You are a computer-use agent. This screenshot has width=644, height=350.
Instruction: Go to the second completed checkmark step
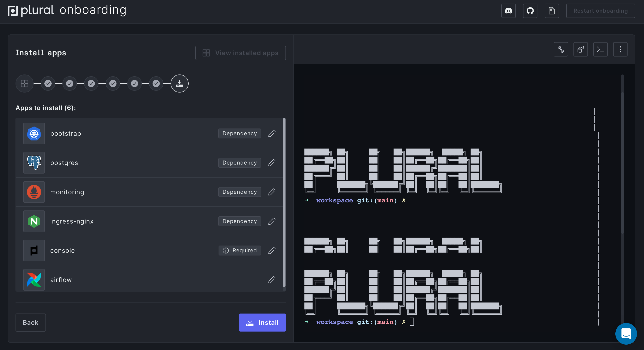coord(69,83)
